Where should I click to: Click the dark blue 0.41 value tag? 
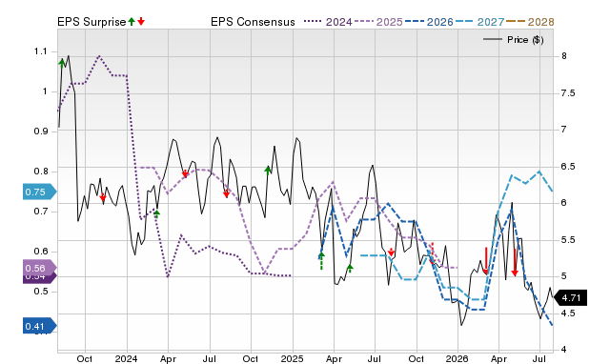39,326
